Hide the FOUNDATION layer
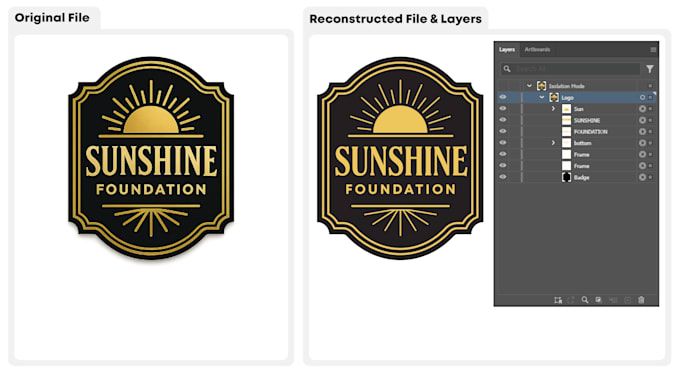The image size is (680, 373). tap(503, 131)
